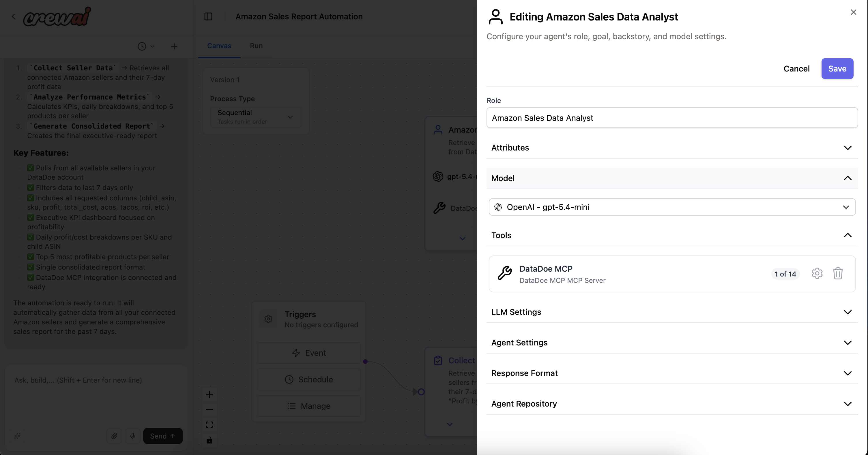Expand the Amazon agent node chevron
Screen dimensions: 868x455
(x=462, y=239)
